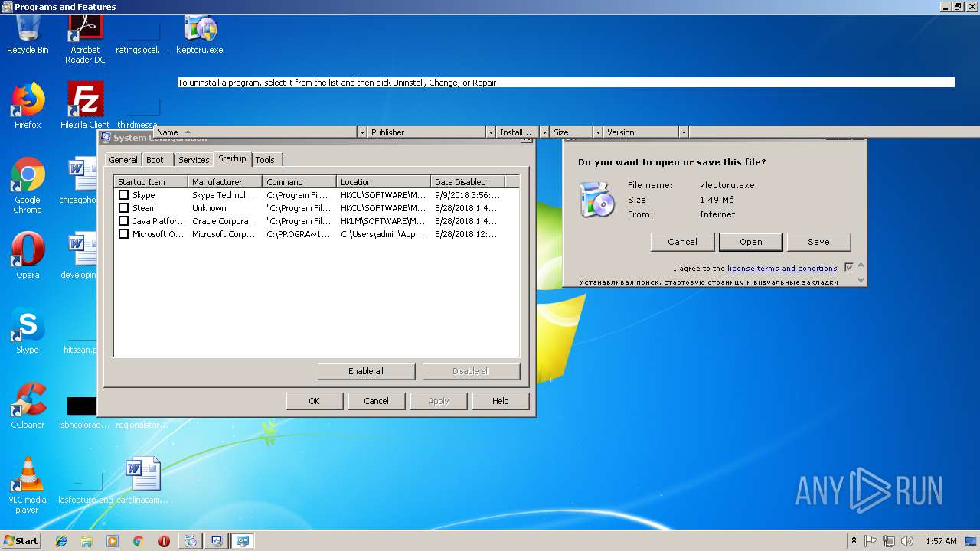Click the installer disc icon in the download dialog
Screen dimensions: 980x551
click(597, 200)
